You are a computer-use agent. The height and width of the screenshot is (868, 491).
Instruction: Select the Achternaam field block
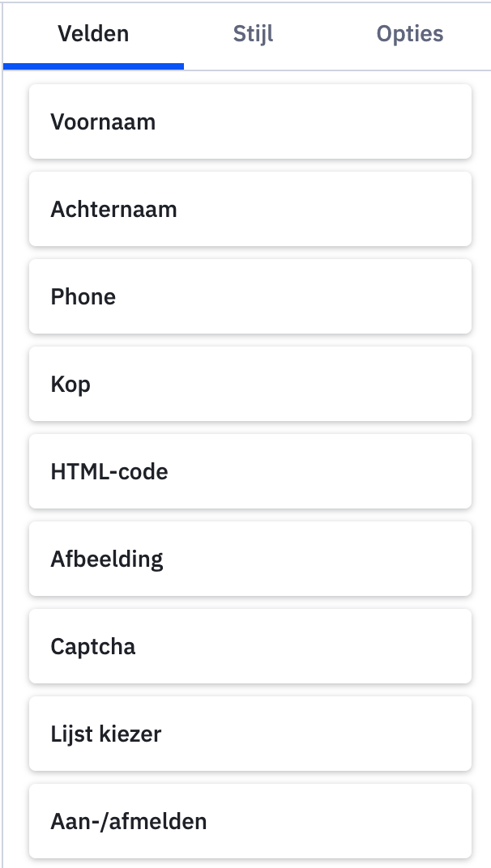pyautogui.click(x=250, y=210)
